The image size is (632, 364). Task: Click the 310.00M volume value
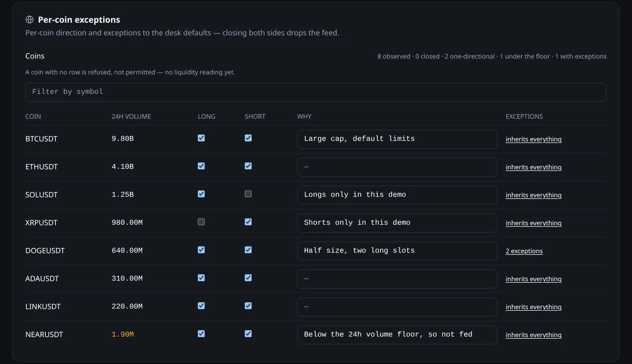click(x=127, y=278)
